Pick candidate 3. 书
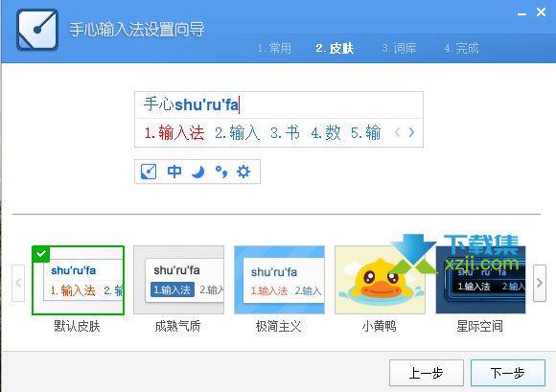The width and height of the screenshot is (556, 392). 285,133
